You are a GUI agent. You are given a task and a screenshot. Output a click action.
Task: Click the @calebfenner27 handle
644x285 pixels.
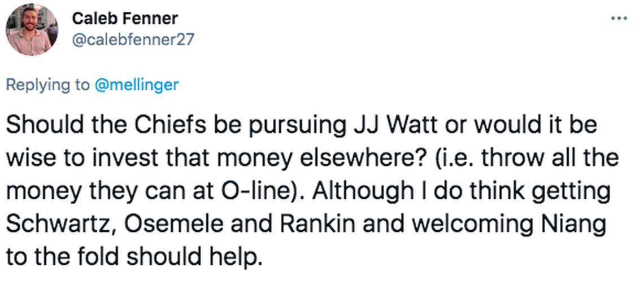(133, 41)
